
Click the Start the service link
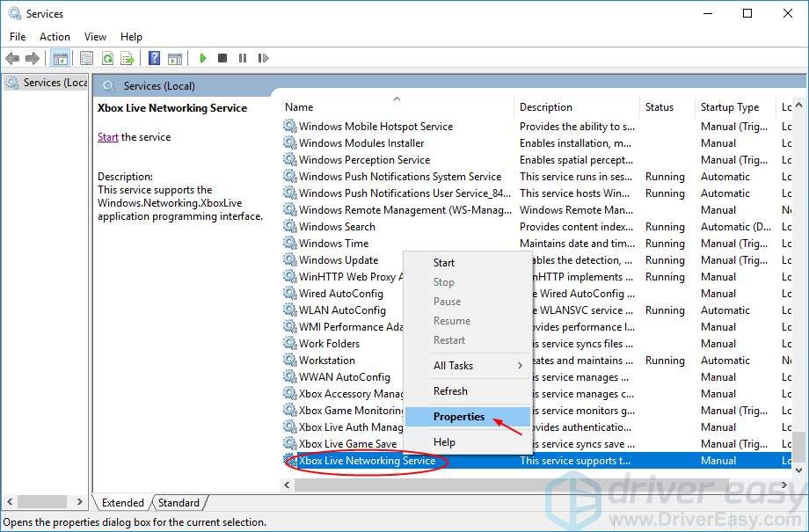pyautogui.click(x=107, y=137)
